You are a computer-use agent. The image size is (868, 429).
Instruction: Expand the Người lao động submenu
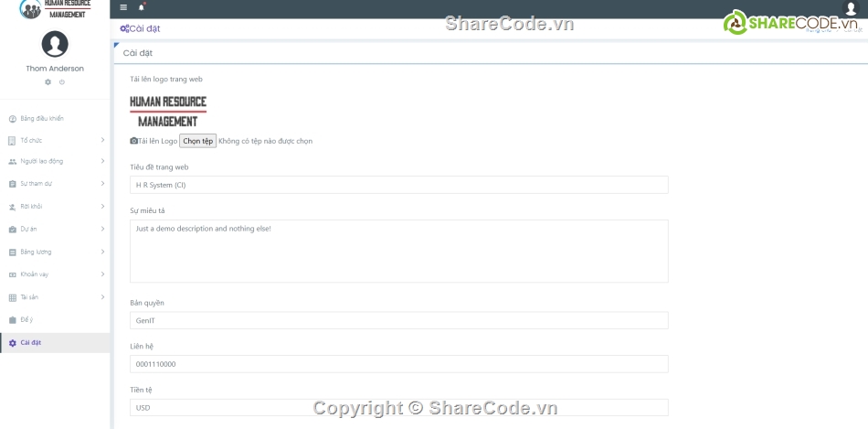[x=55, y=161]
